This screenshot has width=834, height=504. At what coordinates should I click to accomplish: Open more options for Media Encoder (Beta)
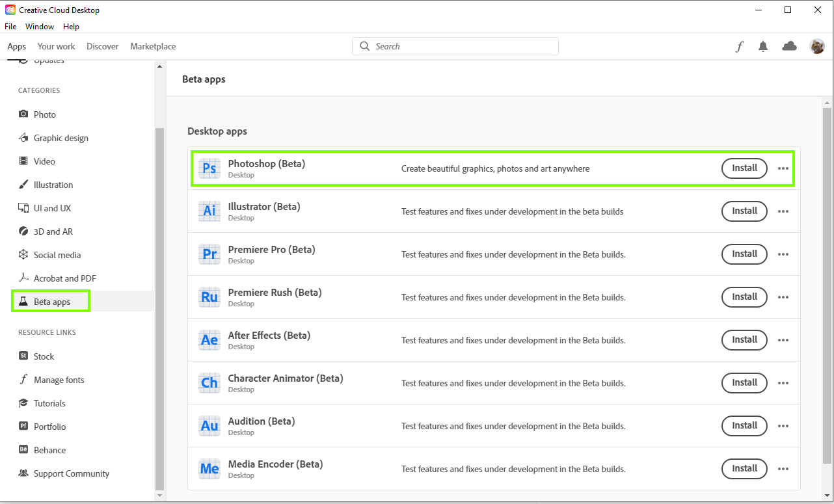click(783, 469)
